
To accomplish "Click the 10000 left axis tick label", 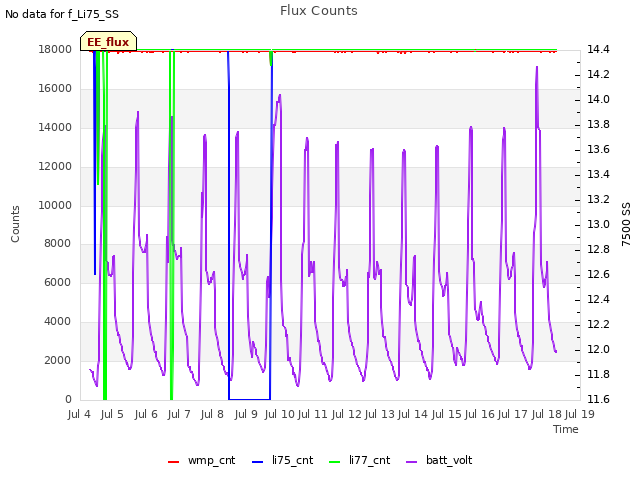I will (55, 205).
